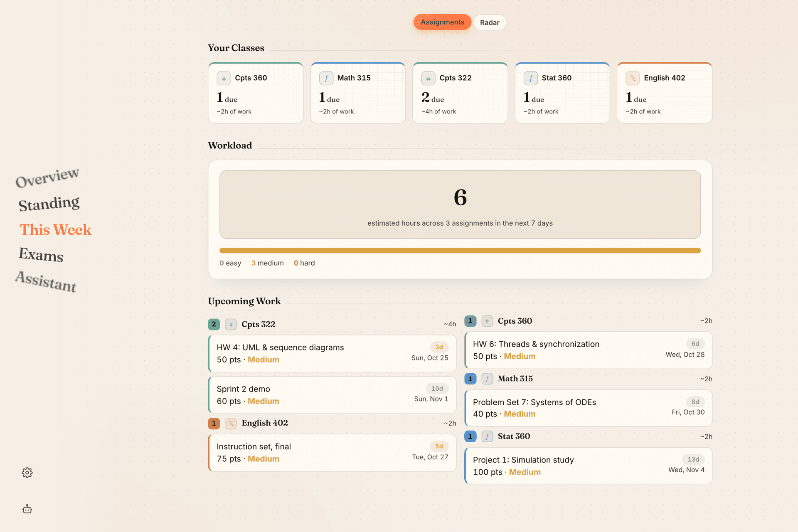Open the Sprint 2 demo assignment
Viewport: 798px width, 532px height.
pyautogui.click(x=332, y=395)
